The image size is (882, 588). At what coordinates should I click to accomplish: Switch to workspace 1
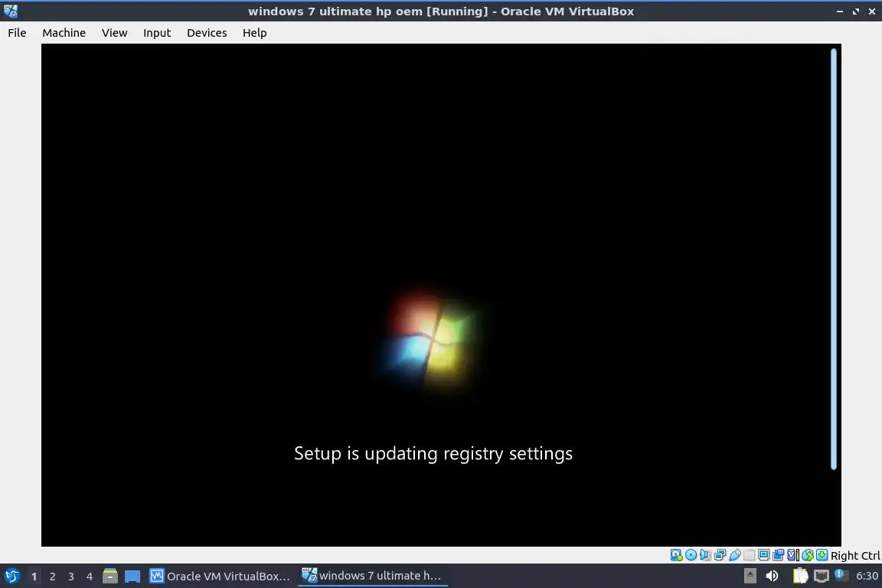(34, 577)
